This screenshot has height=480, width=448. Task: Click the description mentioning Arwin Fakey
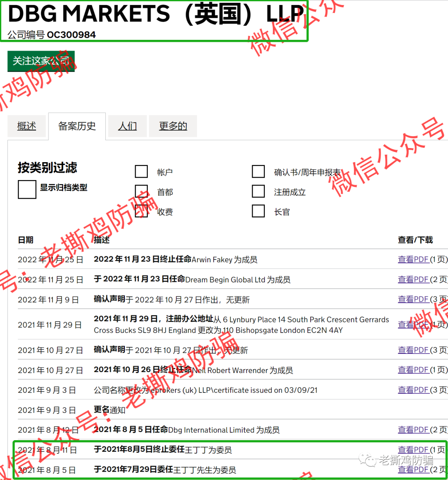(175, 259)
